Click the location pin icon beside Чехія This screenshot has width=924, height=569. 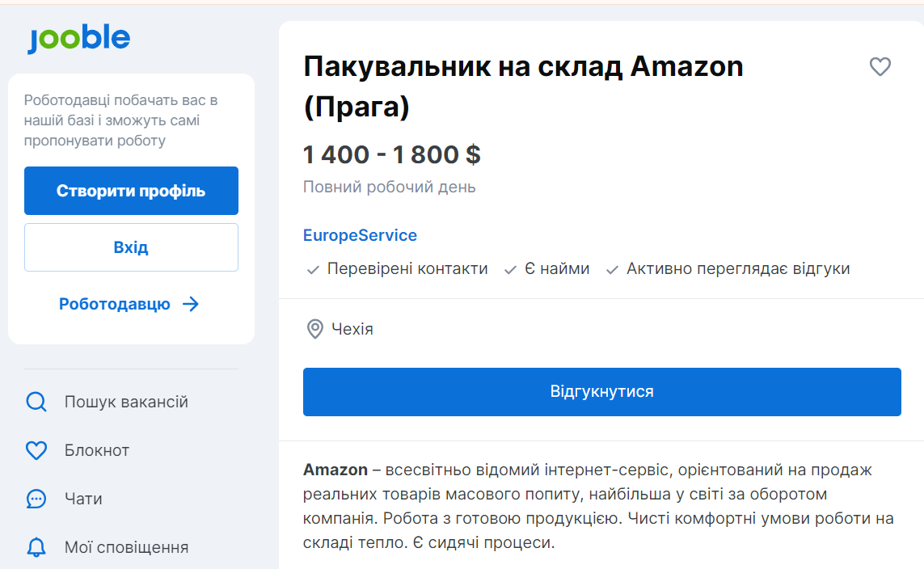click(x=315, y=328)
